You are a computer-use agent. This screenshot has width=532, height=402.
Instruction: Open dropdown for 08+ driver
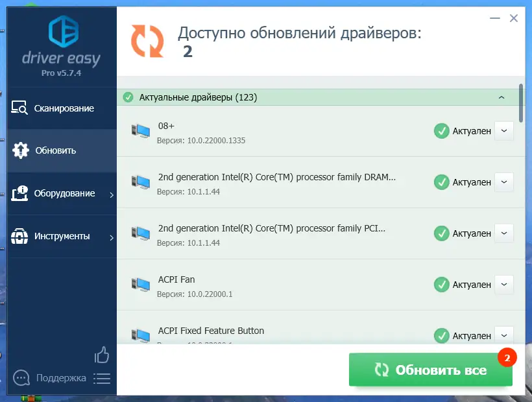tap(504, 131)
